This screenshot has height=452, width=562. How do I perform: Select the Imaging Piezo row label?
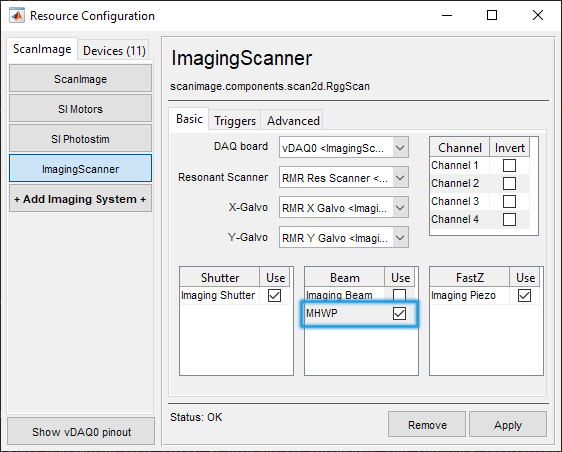(463, 295)
